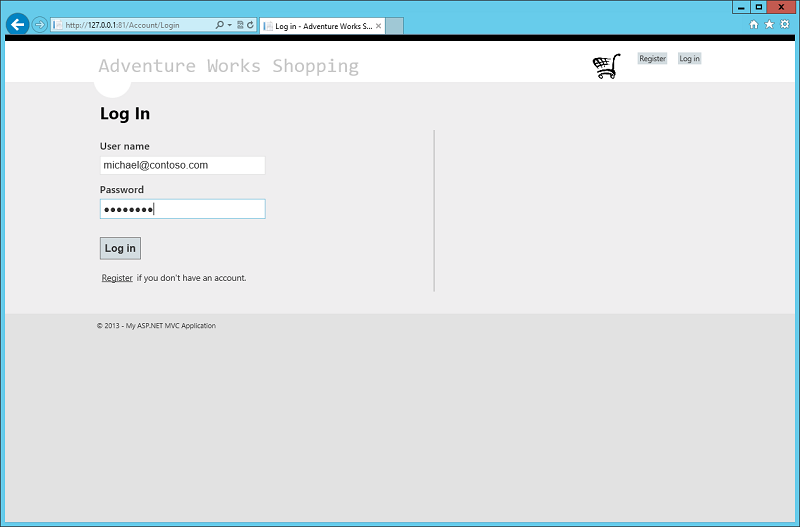
Task: Close the browser window
Action: 781,7
